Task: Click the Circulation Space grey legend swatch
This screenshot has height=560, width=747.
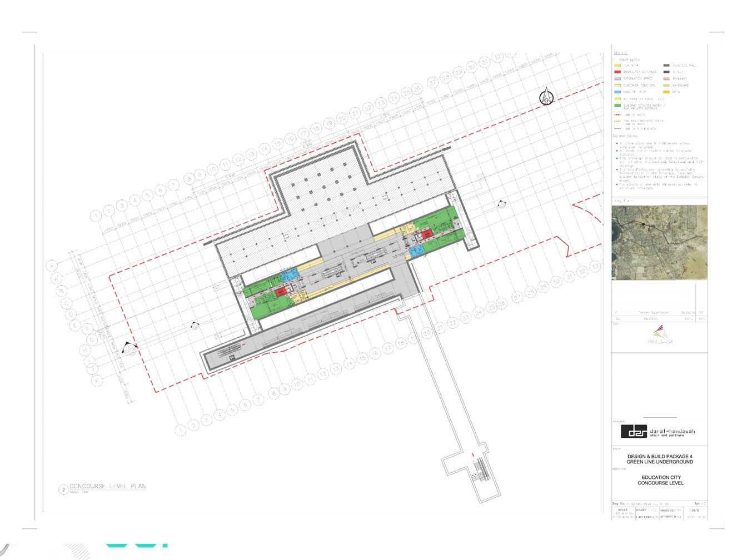Action: click(x=617, y=79)
